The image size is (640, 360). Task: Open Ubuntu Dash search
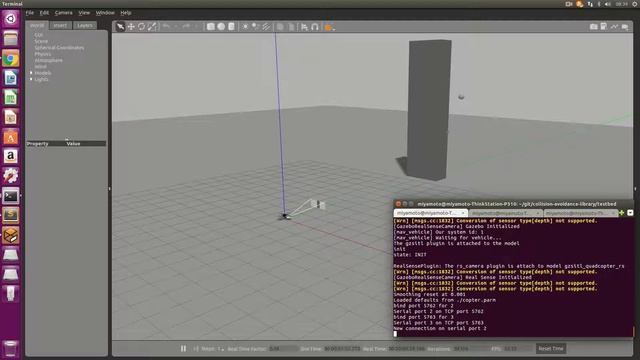click(x=11, y=19)
